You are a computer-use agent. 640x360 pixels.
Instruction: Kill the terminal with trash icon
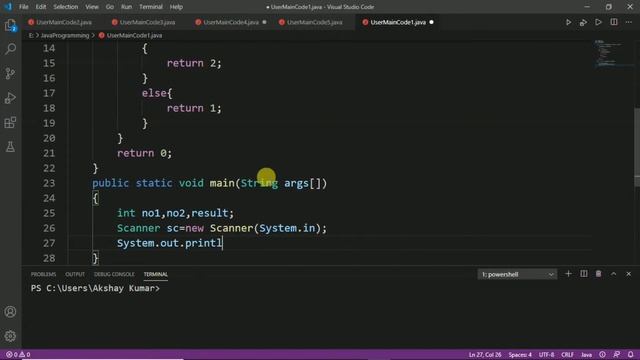[598, 274]
